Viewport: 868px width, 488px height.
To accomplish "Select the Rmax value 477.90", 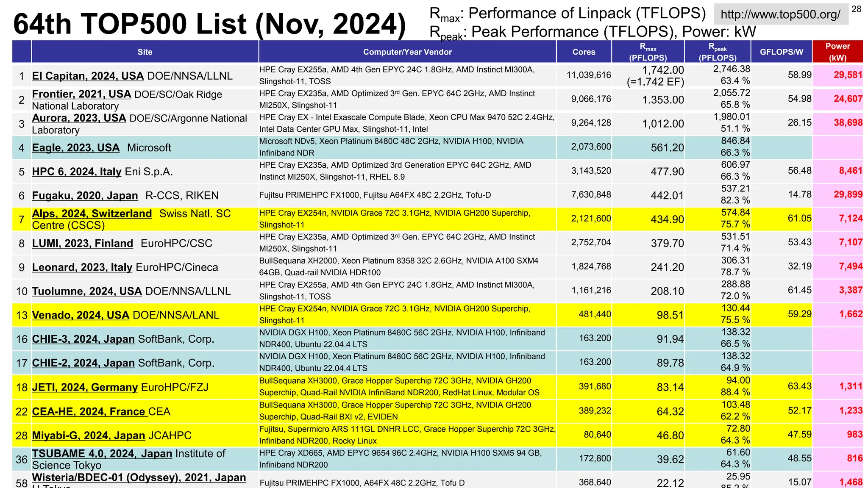I will [668, 172].
